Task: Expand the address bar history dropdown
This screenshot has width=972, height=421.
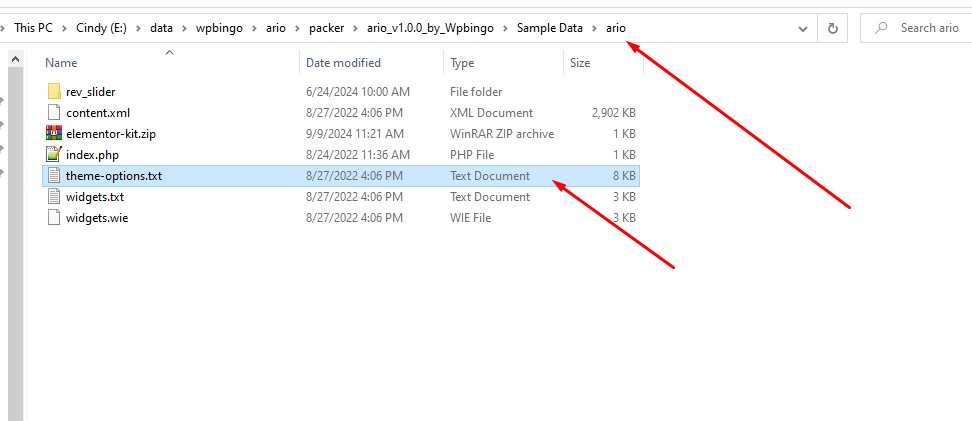Action: pyautogui.click(x=803, y=29)
